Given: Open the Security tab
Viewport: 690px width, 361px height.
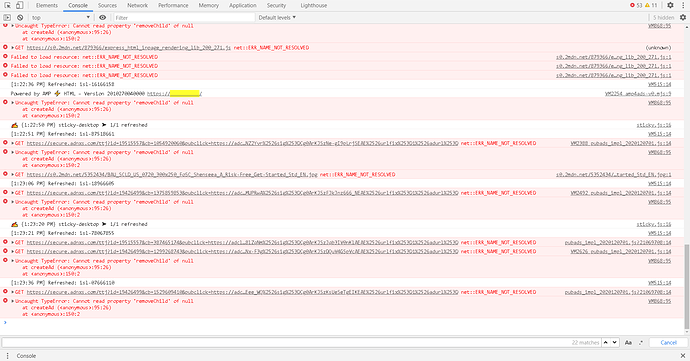Looking at the screenshot, I should [x=276, y=5].
